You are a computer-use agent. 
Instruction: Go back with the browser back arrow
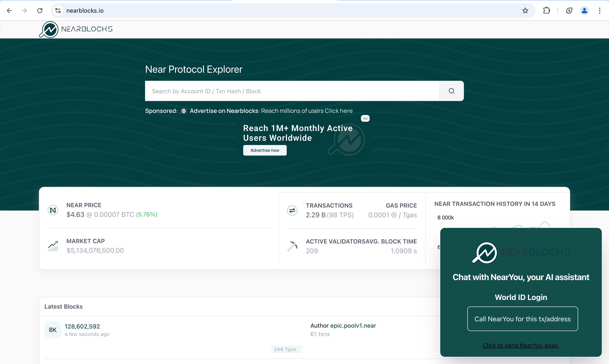9,11
